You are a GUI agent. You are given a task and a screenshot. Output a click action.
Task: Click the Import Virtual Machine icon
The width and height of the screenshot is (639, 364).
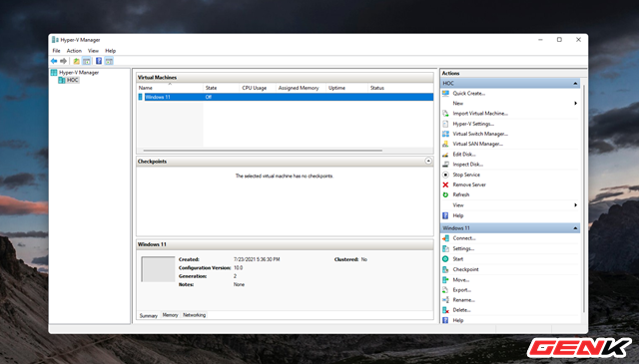[445, 114]
